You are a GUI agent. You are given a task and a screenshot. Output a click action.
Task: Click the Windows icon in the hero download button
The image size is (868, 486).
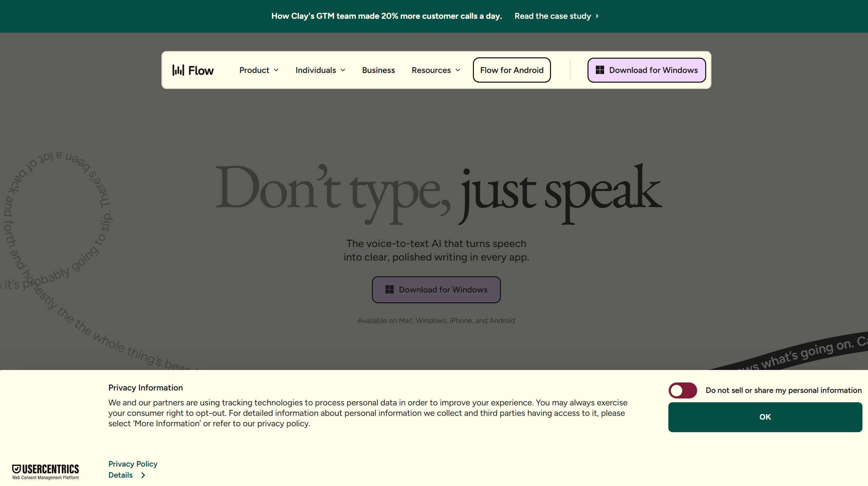(x=390, y=289)
